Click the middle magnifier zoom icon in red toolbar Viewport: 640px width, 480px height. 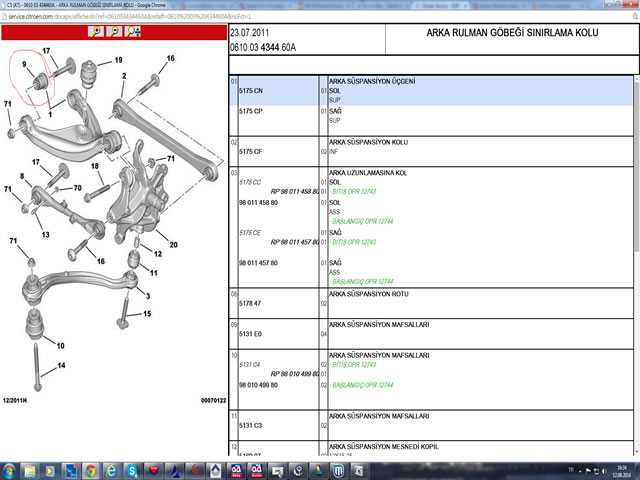114,32
